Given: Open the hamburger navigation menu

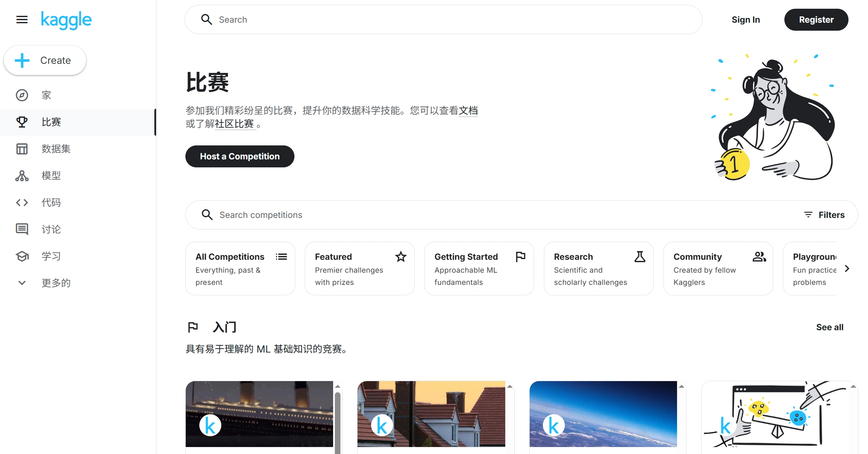Looking at the screenshot, I should pos(22,20).
